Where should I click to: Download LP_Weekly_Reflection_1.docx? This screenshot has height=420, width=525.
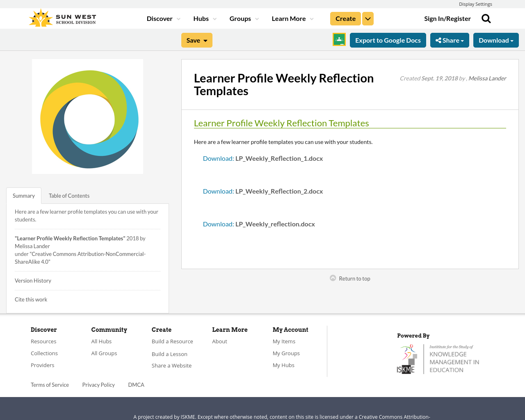click(218, 157)
